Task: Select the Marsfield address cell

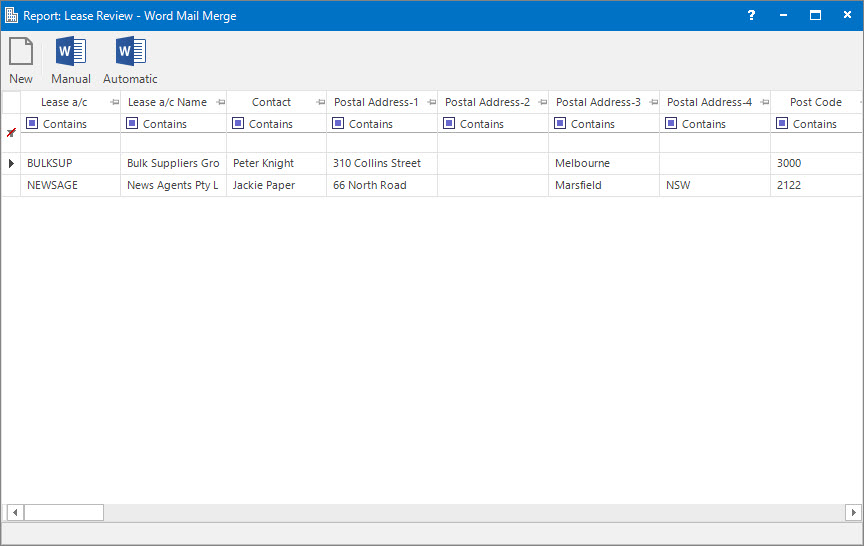Action: tap(604, 186)
